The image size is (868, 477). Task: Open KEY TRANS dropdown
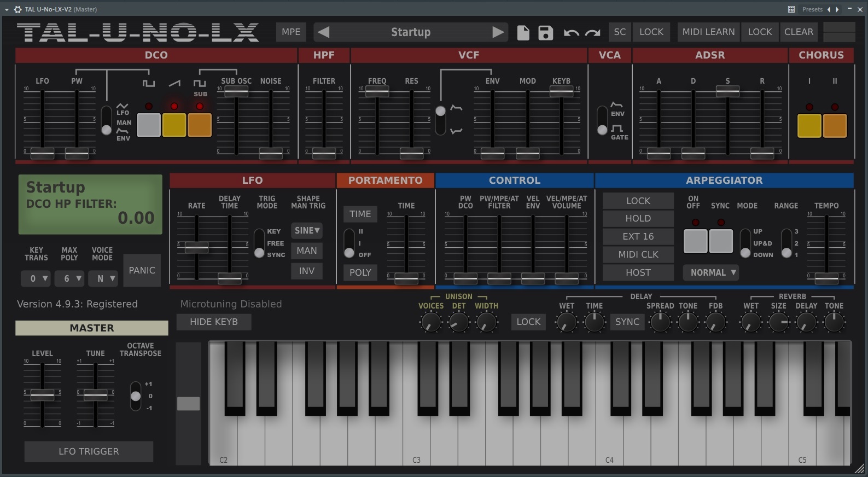coord(36,278)
